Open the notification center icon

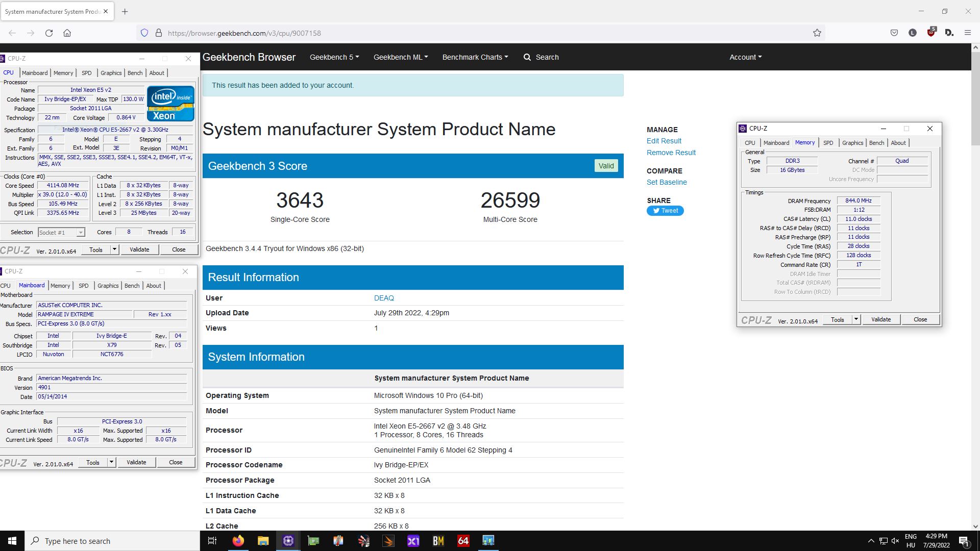964,541
